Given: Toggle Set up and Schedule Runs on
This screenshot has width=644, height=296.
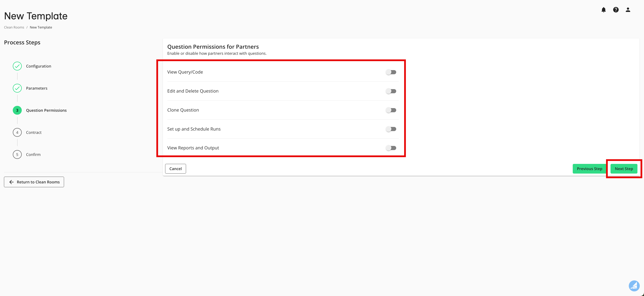Looking at the screenshot, I should (x=391, y=129).
